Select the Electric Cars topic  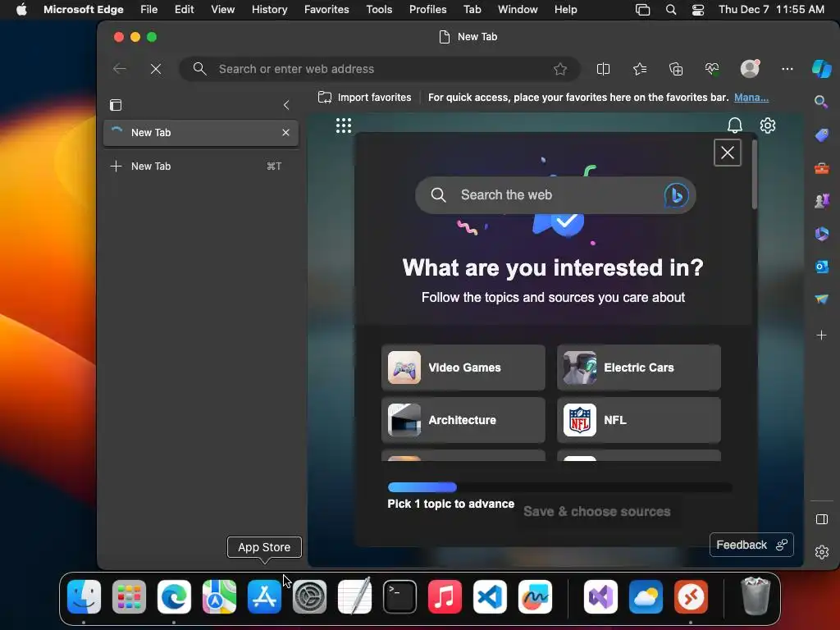639,367
